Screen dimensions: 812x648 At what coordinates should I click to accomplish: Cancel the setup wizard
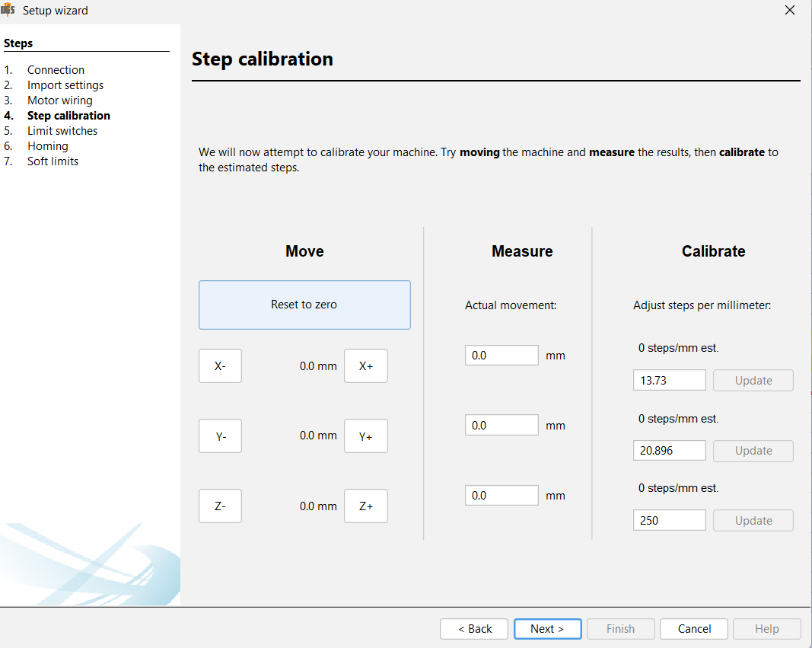pyautogui.click(x=694, y=629)
